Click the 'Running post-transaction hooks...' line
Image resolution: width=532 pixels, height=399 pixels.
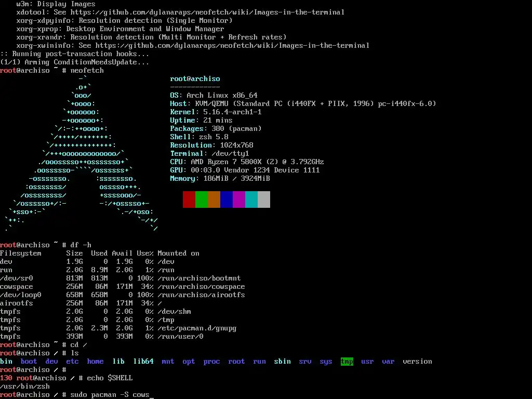pos(75,54)
